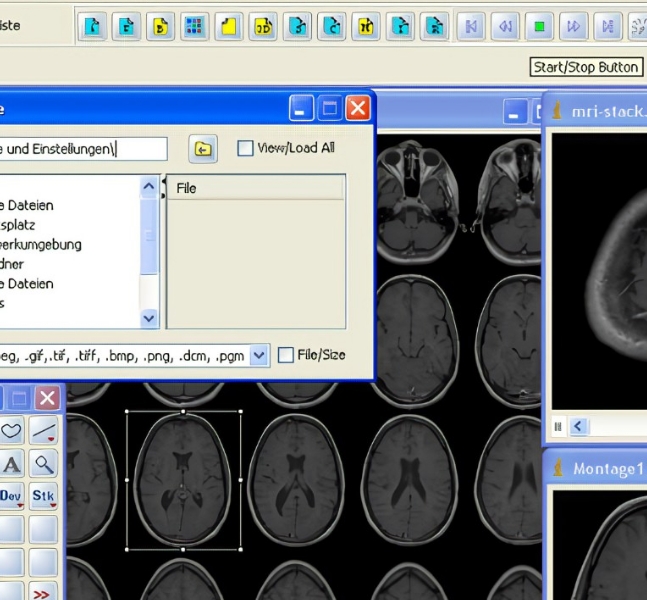Open the Dev tool menu
The height and width of the screenshot is (600, 647).
11,496
